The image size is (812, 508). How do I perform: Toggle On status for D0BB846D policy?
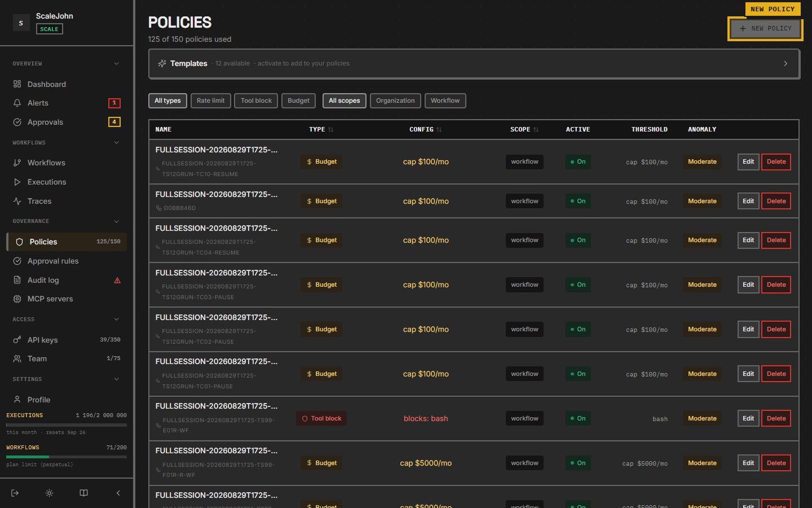(578, 201)
